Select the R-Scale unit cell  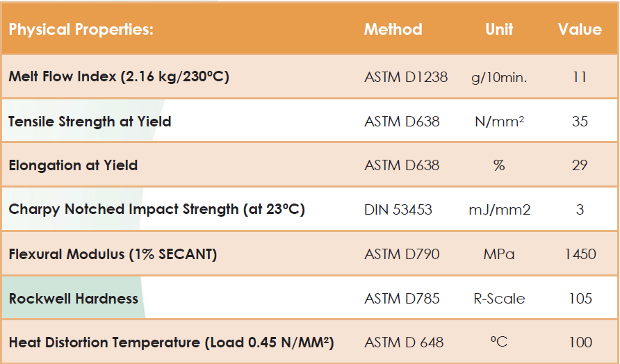(499, 299)
